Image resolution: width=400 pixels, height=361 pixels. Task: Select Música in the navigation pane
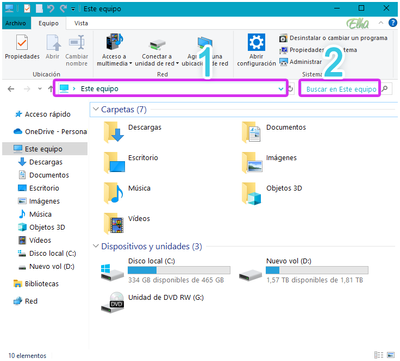35,214
